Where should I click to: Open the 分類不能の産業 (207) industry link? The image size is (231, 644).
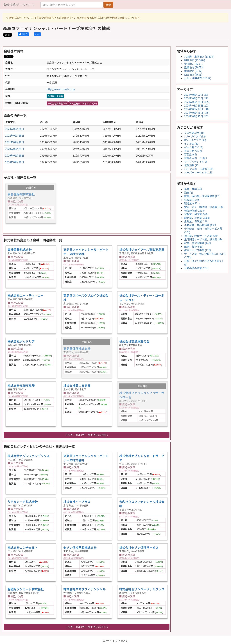tap(196, 268)
